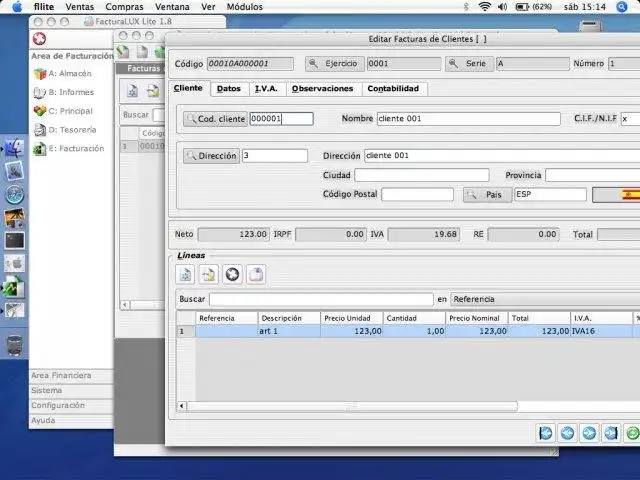This screenshot has height=480, width=640.
Task: Click the Serie search button
Action: 469,64
